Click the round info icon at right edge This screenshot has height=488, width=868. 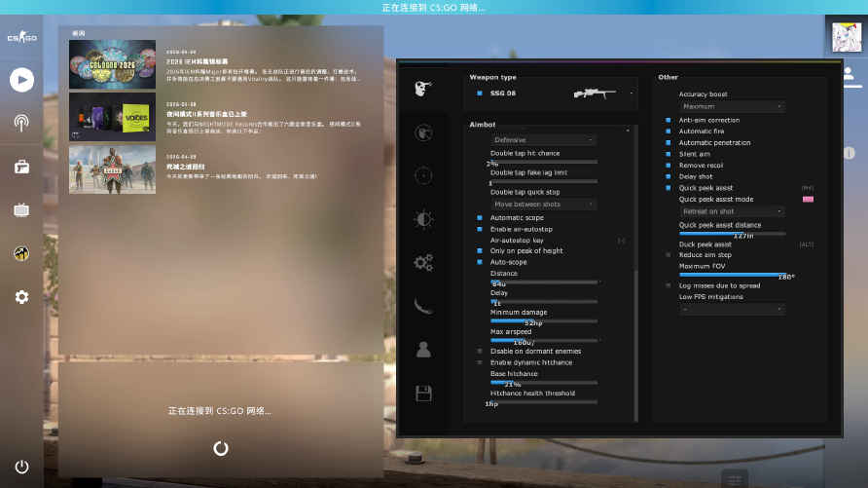(850, 153)
